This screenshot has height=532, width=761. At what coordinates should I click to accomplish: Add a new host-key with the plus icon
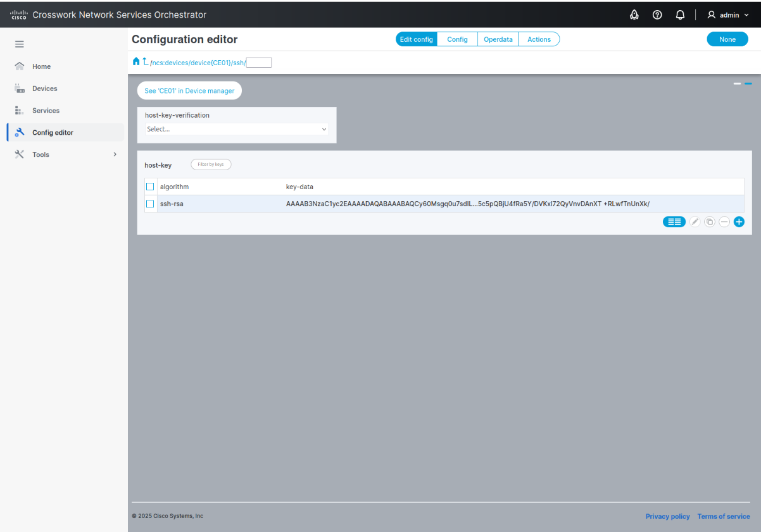tap(739, 222)
